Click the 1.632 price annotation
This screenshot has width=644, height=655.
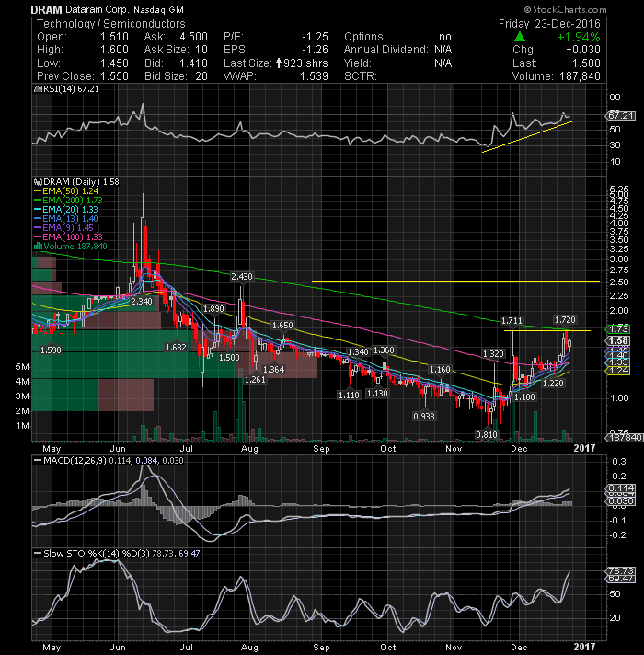176,347
